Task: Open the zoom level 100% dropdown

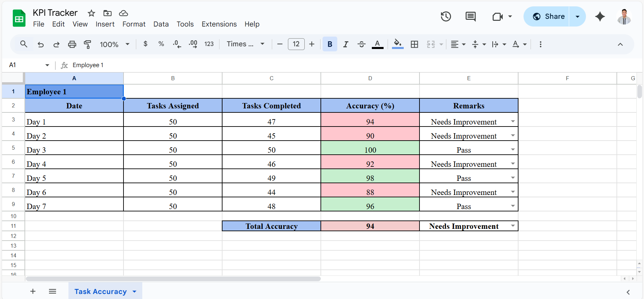Action: click(114, 44)
